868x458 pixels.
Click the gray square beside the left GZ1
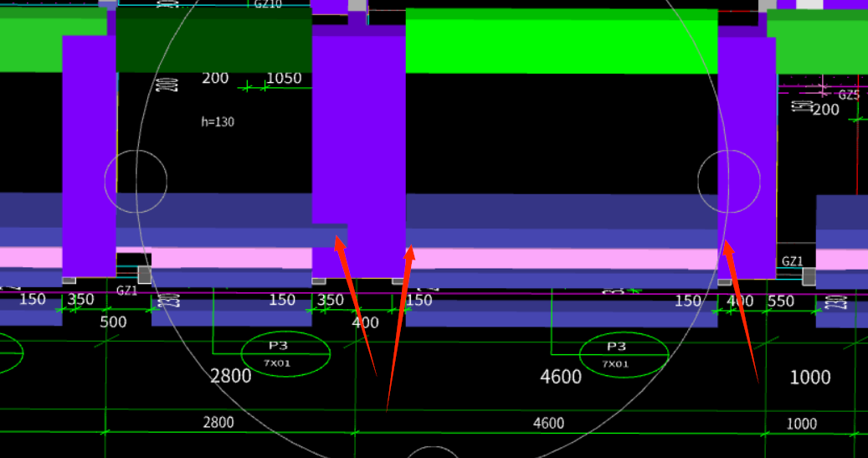click(x=145, y=274)
